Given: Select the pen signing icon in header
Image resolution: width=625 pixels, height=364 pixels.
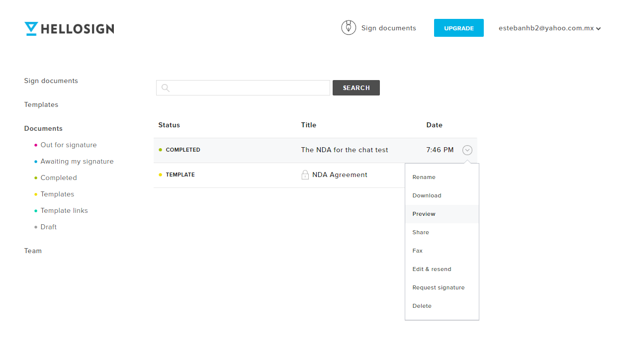Looking at the screenshot, I should point(349,27).
